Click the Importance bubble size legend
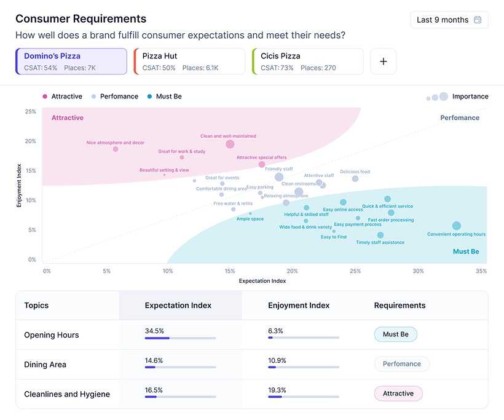Viewport: 504px width, 420px height. [x=457, y=97]
